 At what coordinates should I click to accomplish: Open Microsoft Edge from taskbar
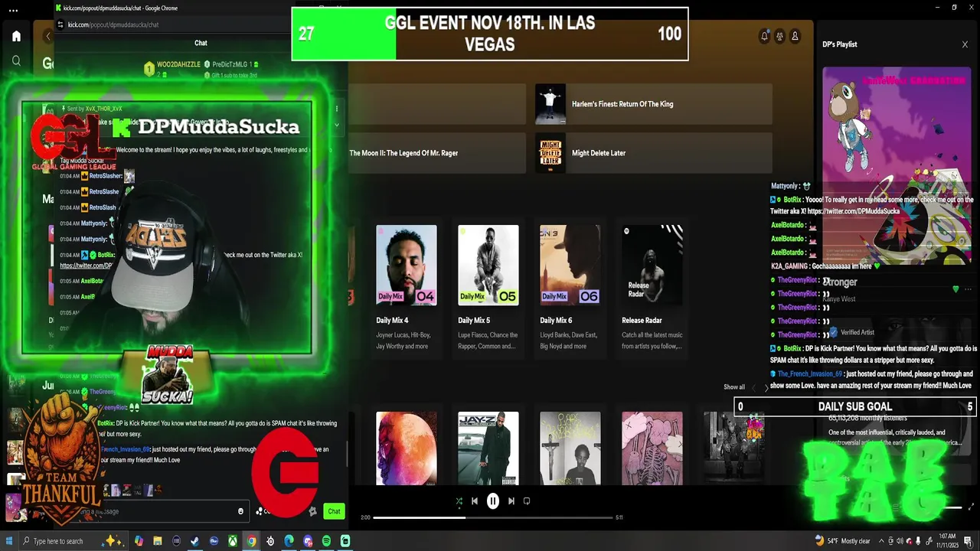point(289,541)
